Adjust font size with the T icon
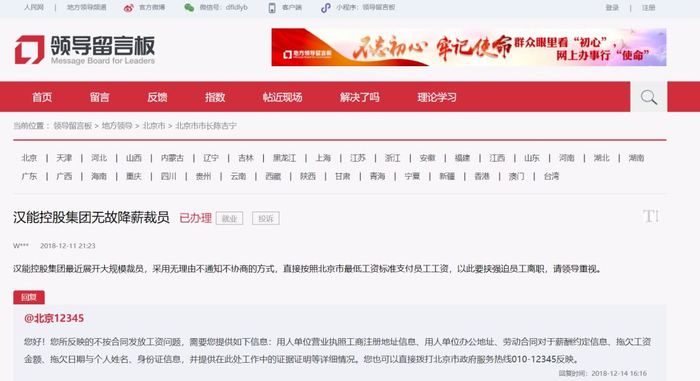The width and height of the screenshot is (700, 381). pos(650,217)
